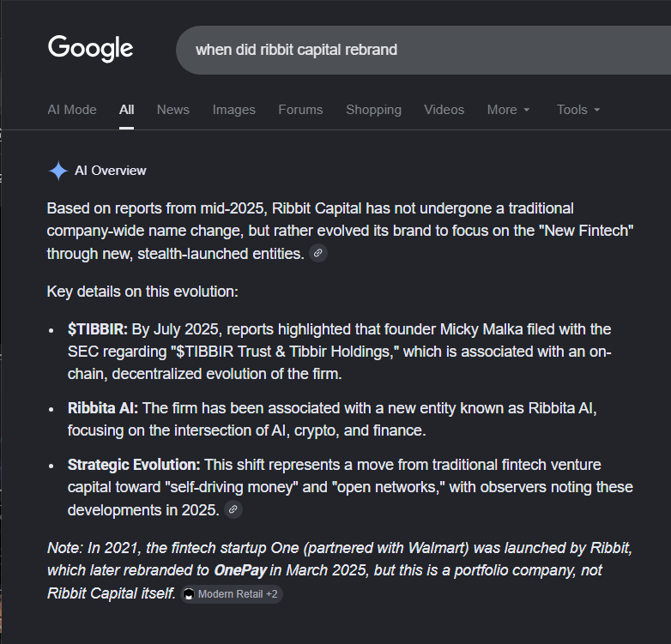Open the Images results tab

coord(233,110)
